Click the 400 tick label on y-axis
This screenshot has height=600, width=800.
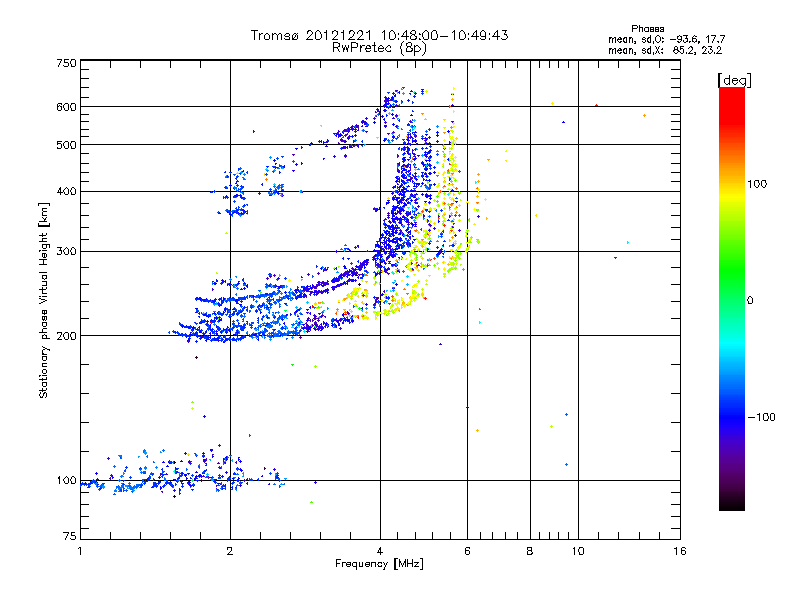[x=66, y=191]
